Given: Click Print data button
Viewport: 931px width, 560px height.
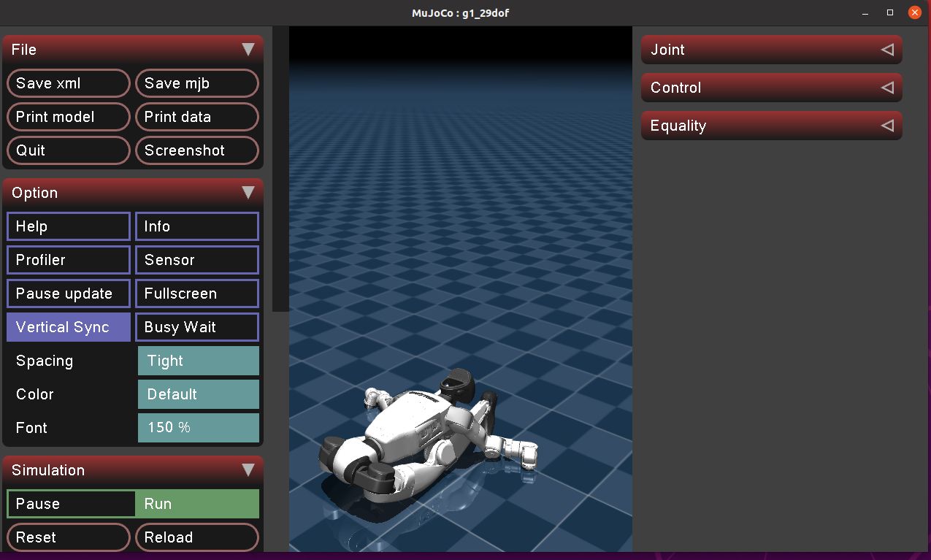Looking at the screenshot, I should coord(197,117).
